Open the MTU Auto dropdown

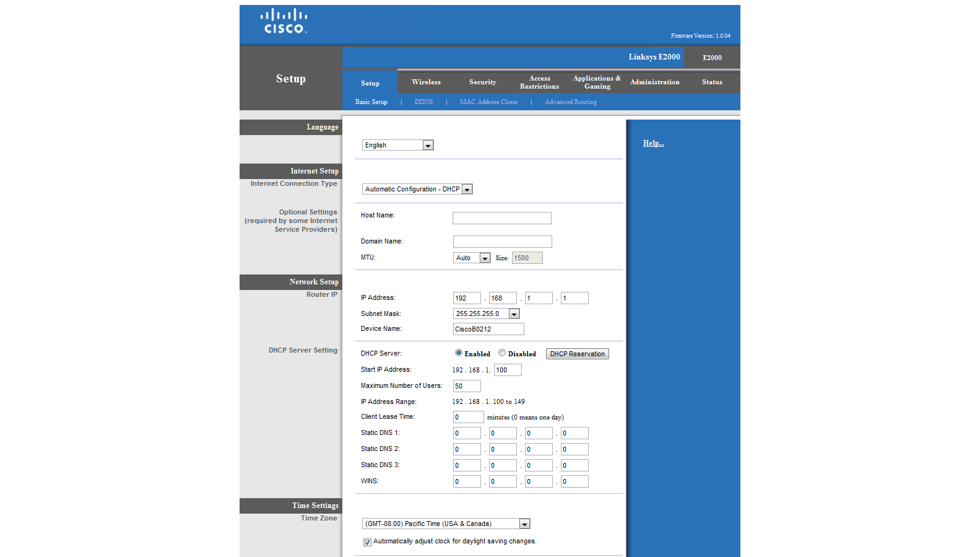(472, 258)
